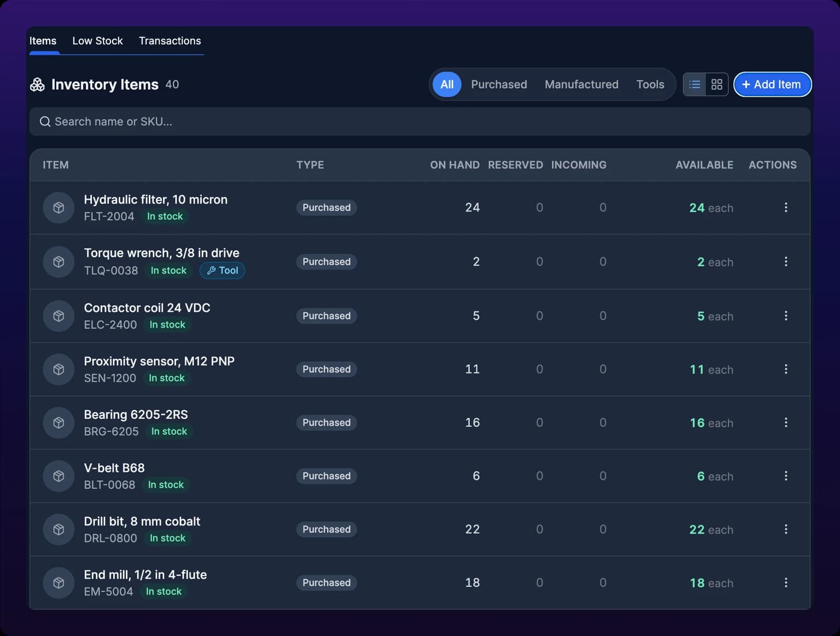Click the Add Item button
This screenshot has width=840, height=636.
pos(772,84)
